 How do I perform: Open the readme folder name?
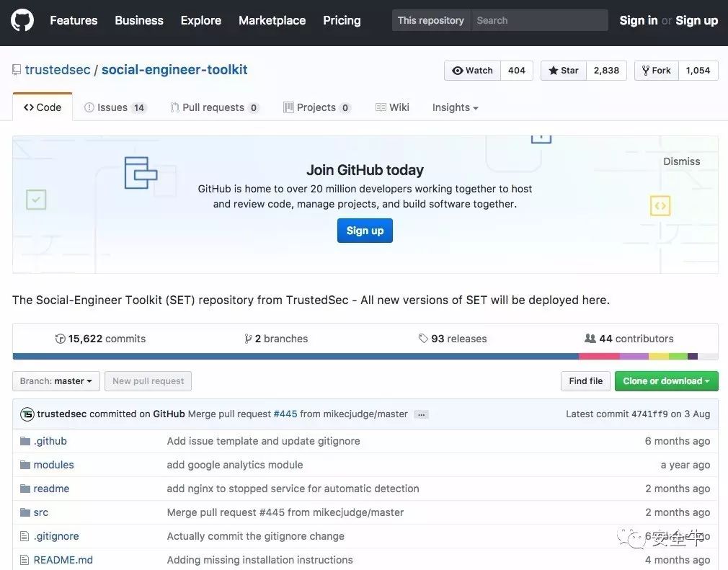pos(51,489)
